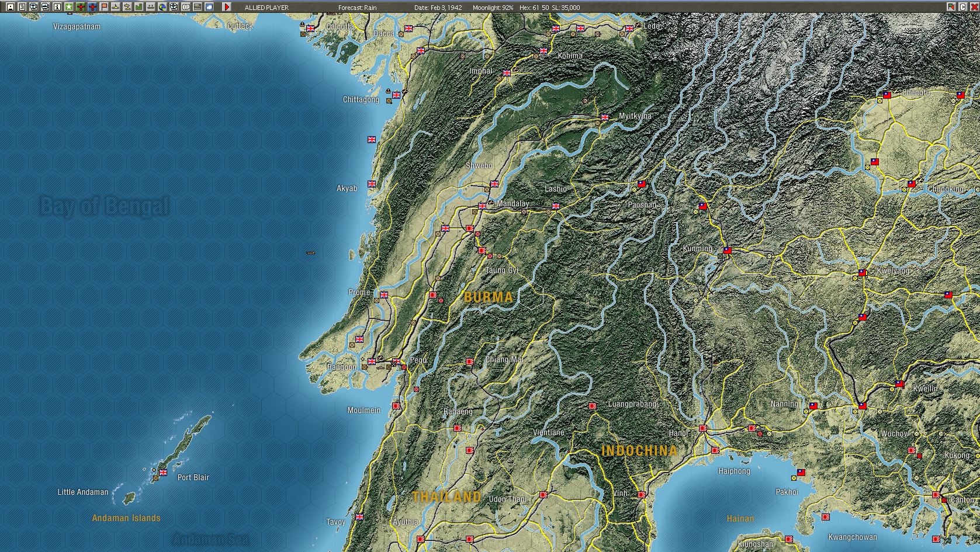
Task: Click the 'Bay of Bengal' sea label
Action: coord(105,206)
